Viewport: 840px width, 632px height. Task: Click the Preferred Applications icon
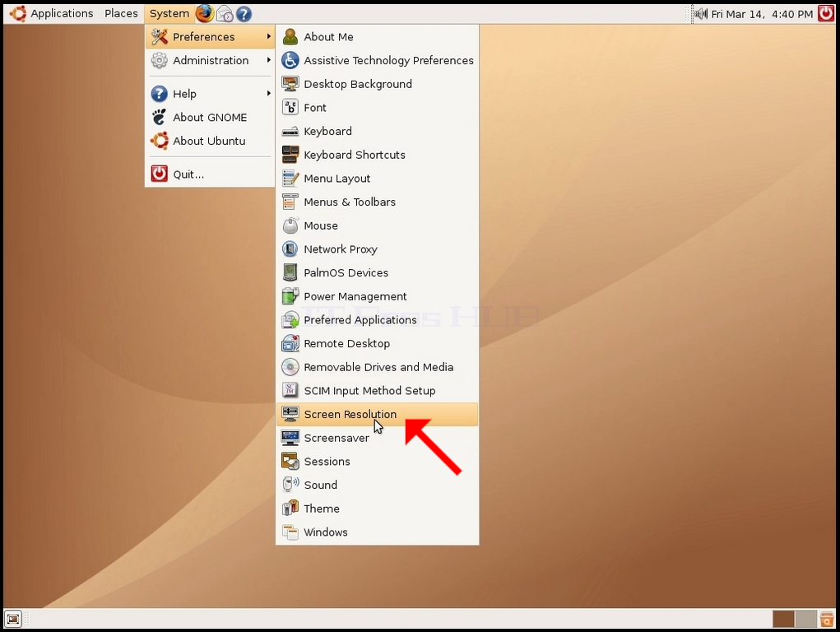click(x=290, y=320)
